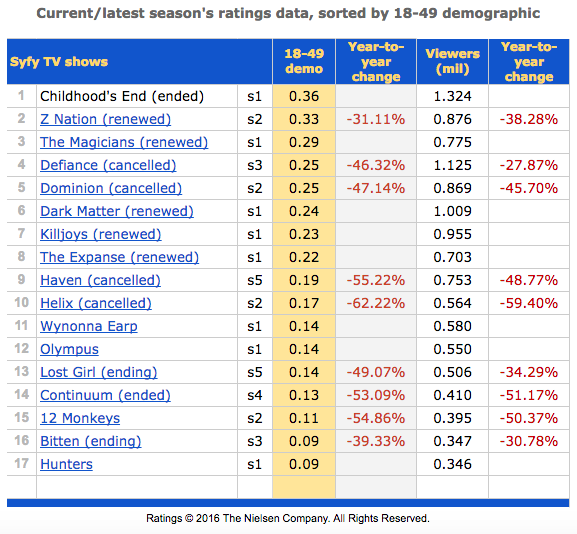
Task: Click the viewers value 0.346
Action: pyautogui.click(x=453, y=464)
